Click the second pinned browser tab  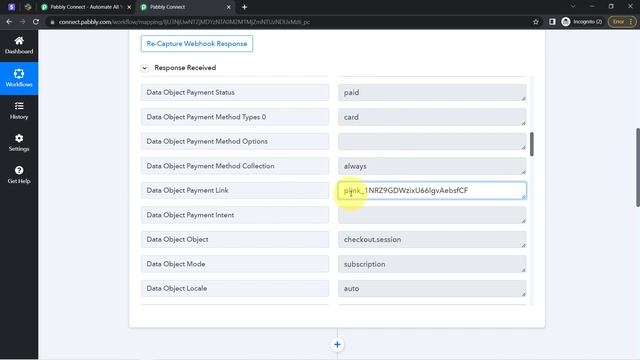click(28, 7)
